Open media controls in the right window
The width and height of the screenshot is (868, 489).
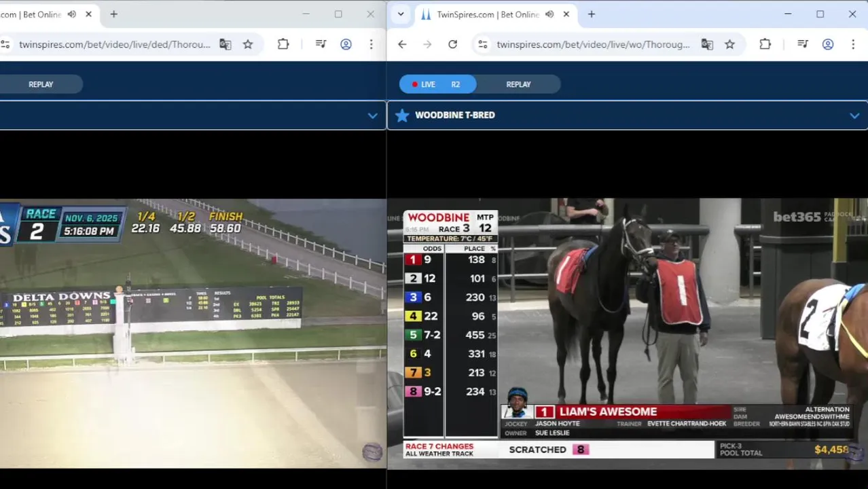(x=803, y=44)
